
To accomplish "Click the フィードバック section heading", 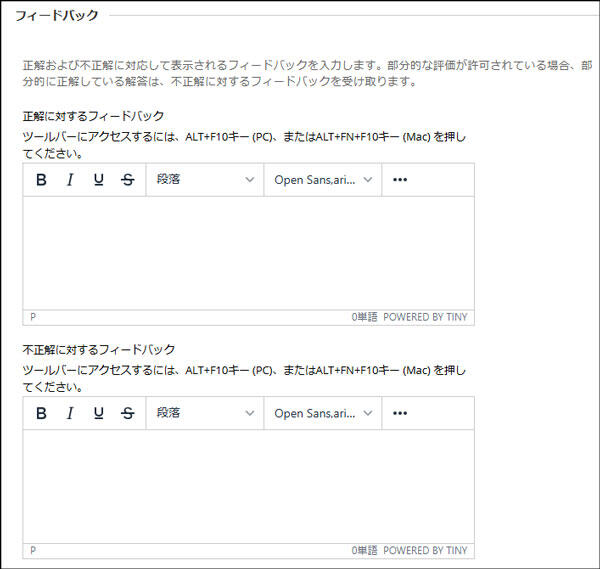I will [x=57, y=16].
